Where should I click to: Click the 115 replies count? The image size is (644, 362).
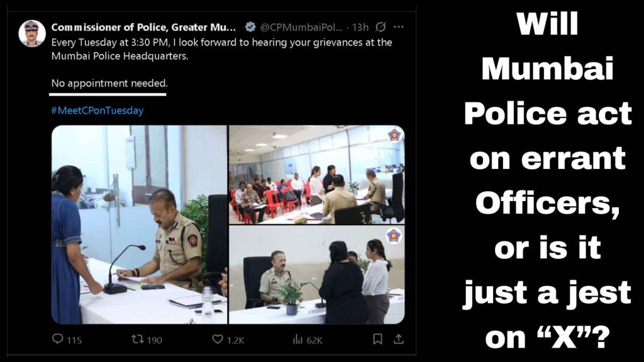tap(74, 340)
